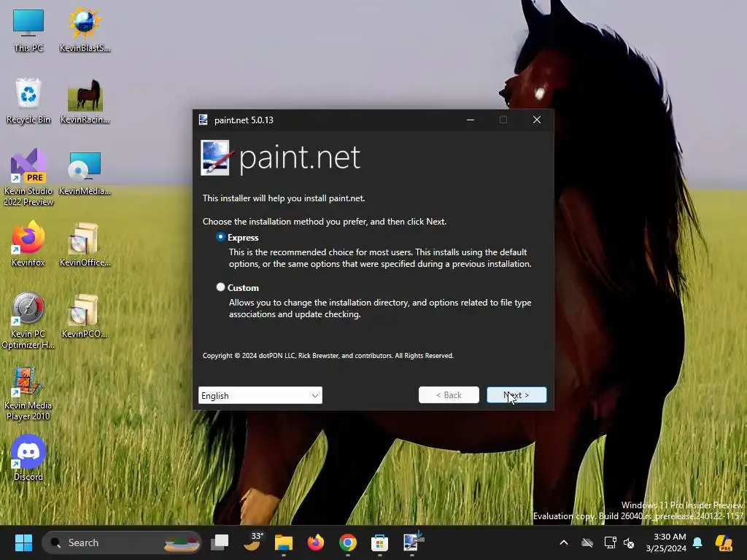Open the English language dropdown
The image size is (747, 560).
[x=260, y=395]
